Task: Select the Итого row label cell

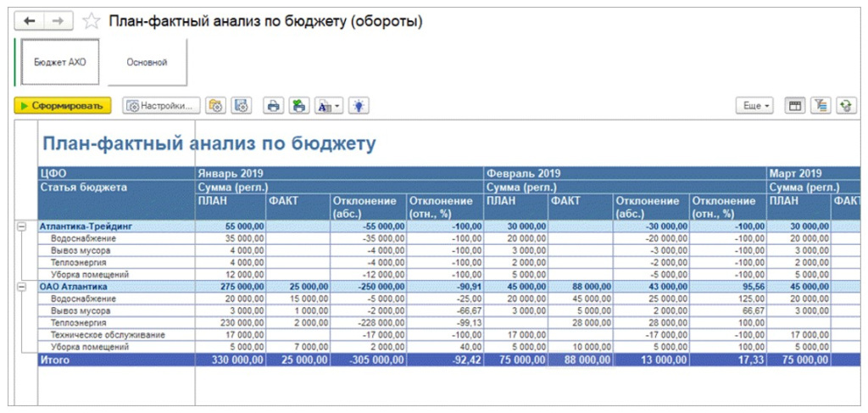Action: pos(117,360)
